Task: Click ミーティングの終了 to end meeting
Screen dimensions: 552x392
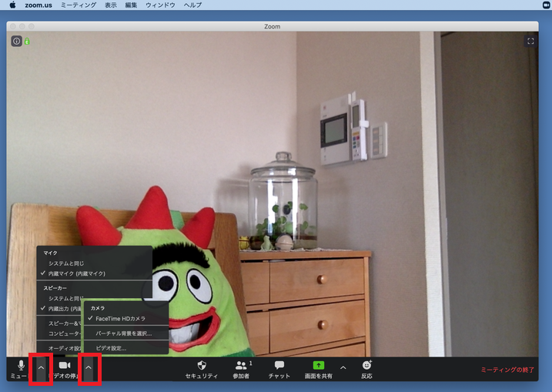Action: pos(507,370)
